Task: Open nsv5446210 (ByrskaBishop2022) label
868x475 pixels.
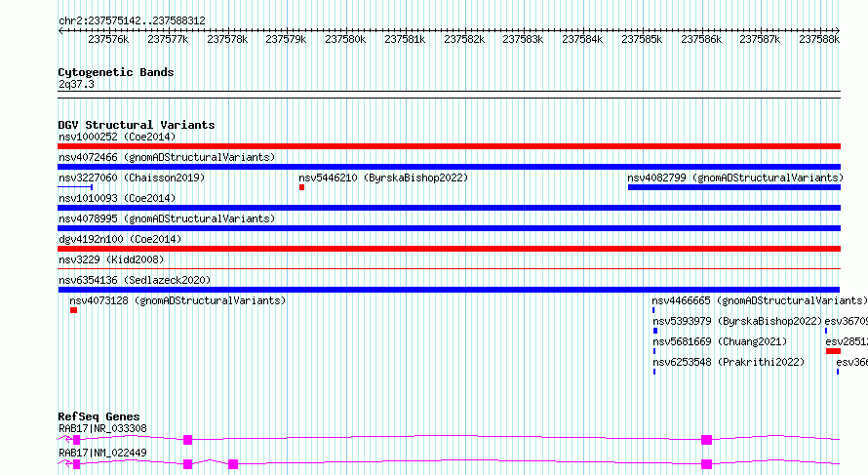Action: click(x=383, y=178)
